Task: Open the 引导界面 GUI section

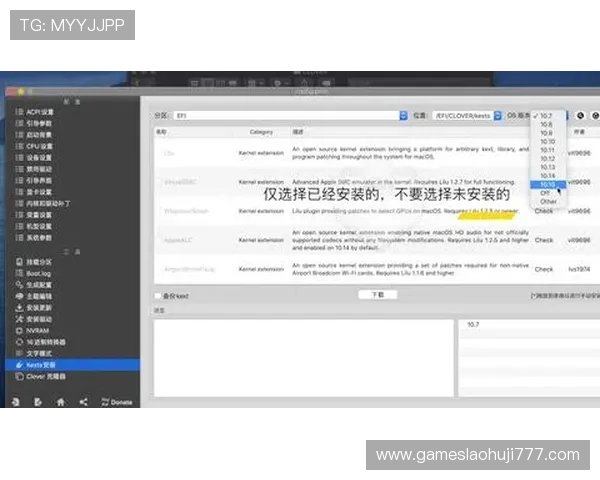Action: [x=33, y=181]
